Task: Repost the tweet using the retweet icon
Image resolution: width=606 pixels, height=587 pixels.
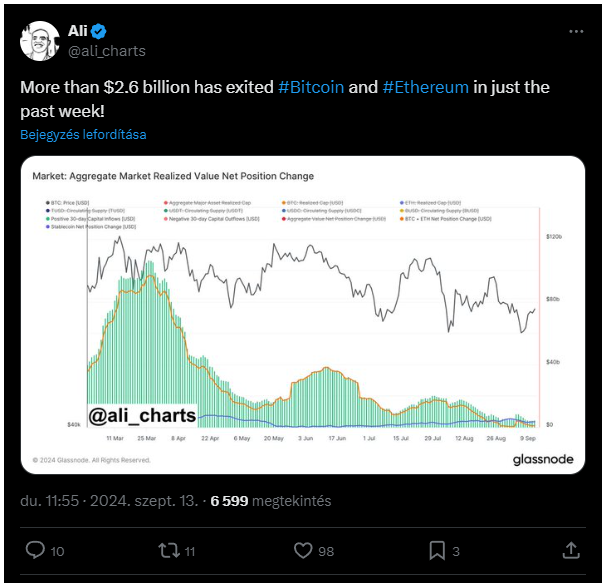Action: tap(169, 551)
